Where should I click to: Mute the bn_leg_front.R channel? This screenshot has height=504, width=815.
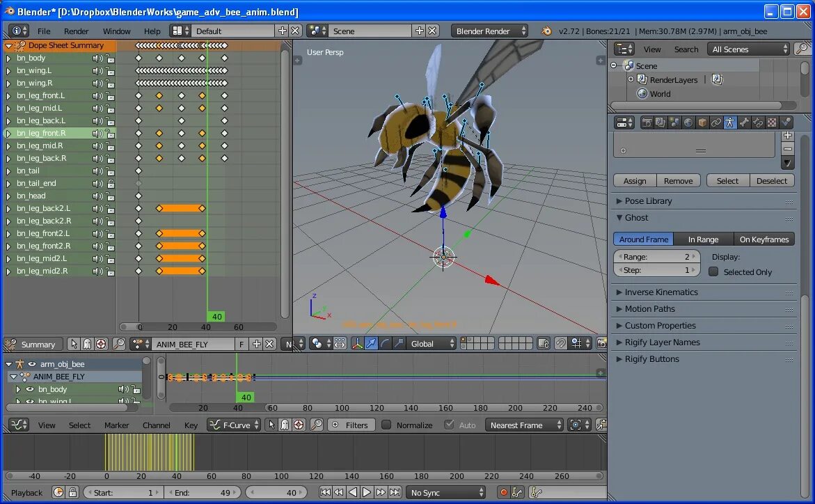pos(97,133)
